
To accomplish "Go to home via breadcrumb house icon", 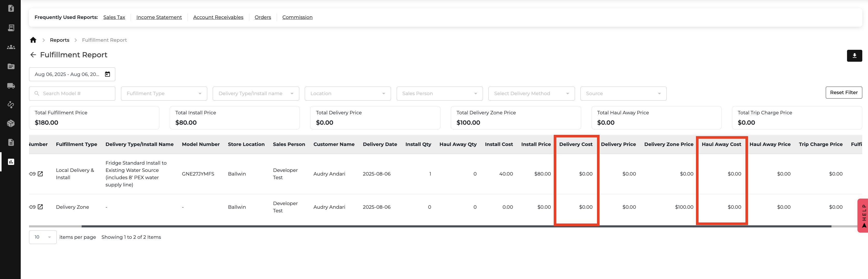I will pyautogui.click(x=33, y=40).
